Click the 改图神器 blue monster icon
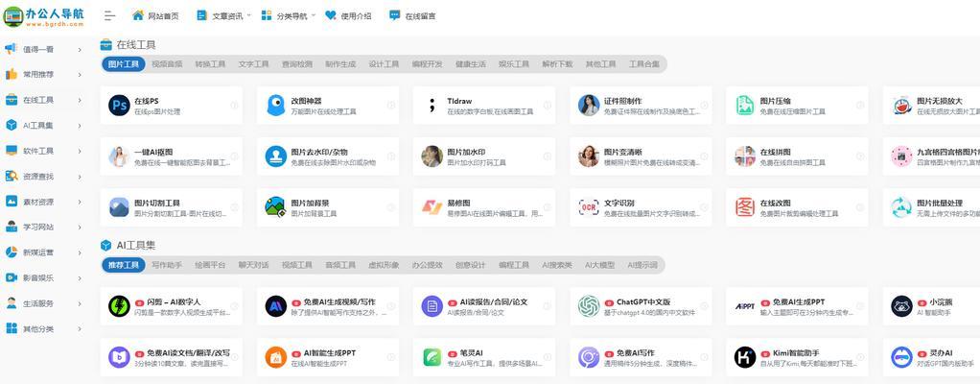Viewport: 980px width, 384px height. [x=275, y=105]
